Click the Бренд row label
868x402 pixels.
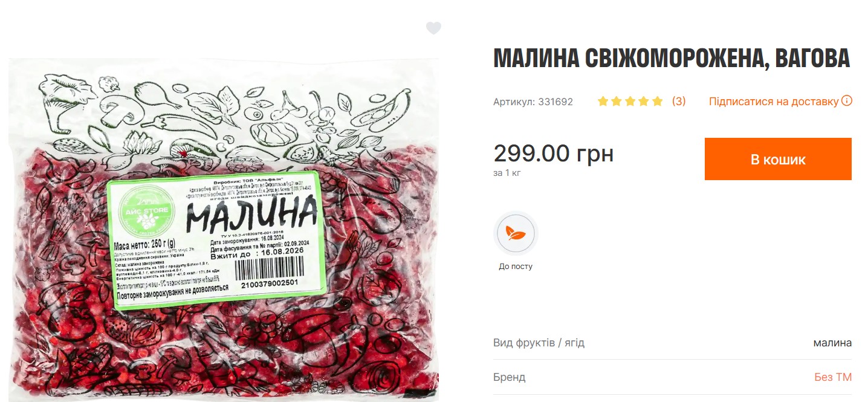click(x=509, y=377)
